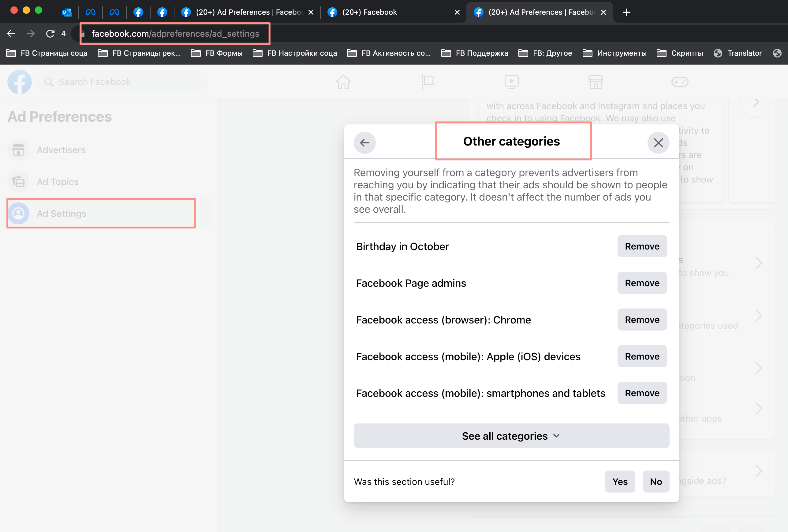Image resolution: width=788 pixels, height=532 pixels.
Task: Click the Ad Settings profile icon
Action: tap(18, 213)
